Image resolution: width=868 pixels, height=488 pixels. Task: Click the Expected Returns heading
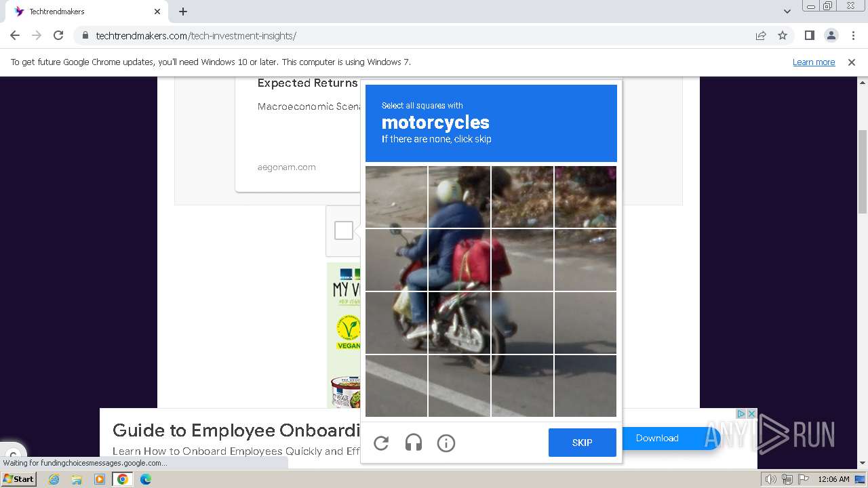tap(307, 83)
